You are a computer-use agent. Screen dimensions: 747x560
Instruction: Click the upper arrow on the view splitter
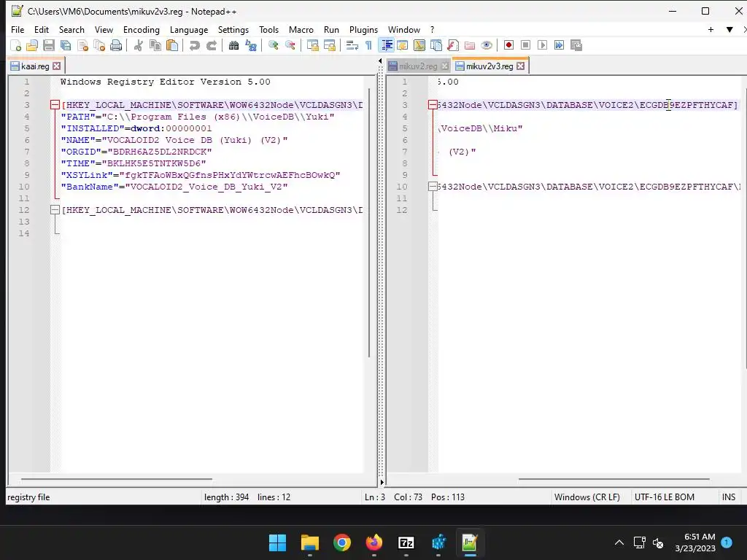[x=380, y=61]
